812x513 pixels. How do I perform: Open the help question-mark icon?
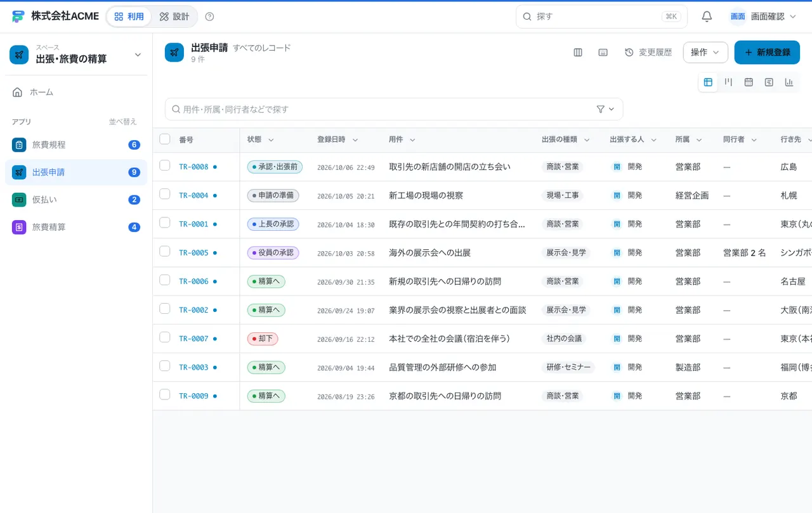(210, 16)
